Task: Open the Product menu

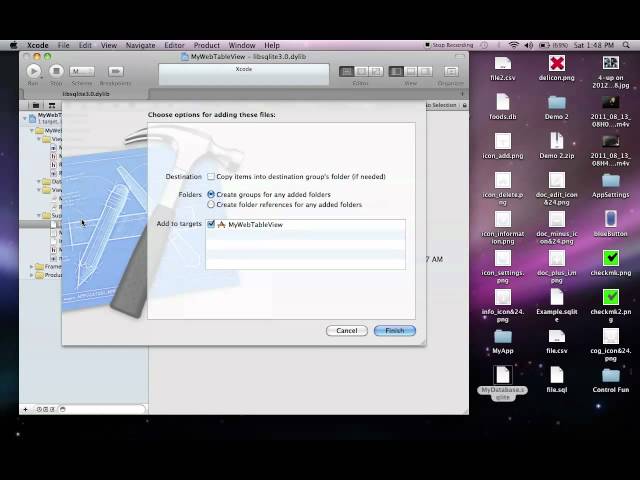Action: tap(207, 45)
